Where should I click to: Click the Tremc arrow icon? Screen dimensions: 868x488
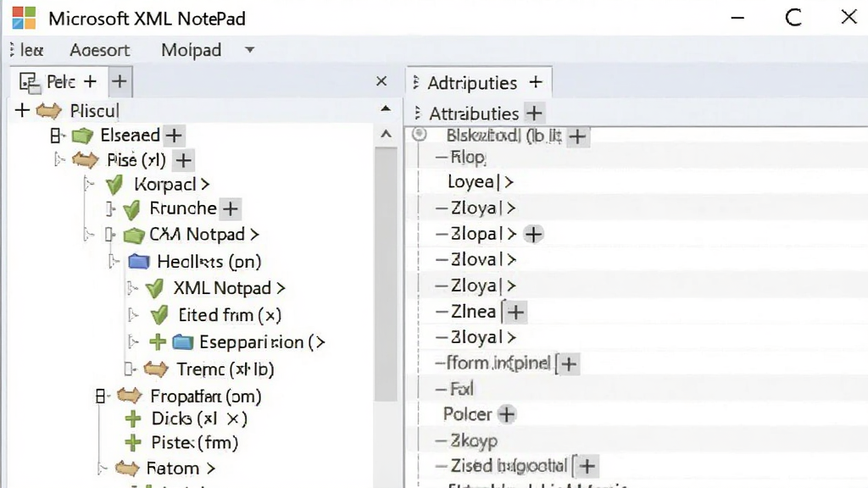(x=156, y=369)
